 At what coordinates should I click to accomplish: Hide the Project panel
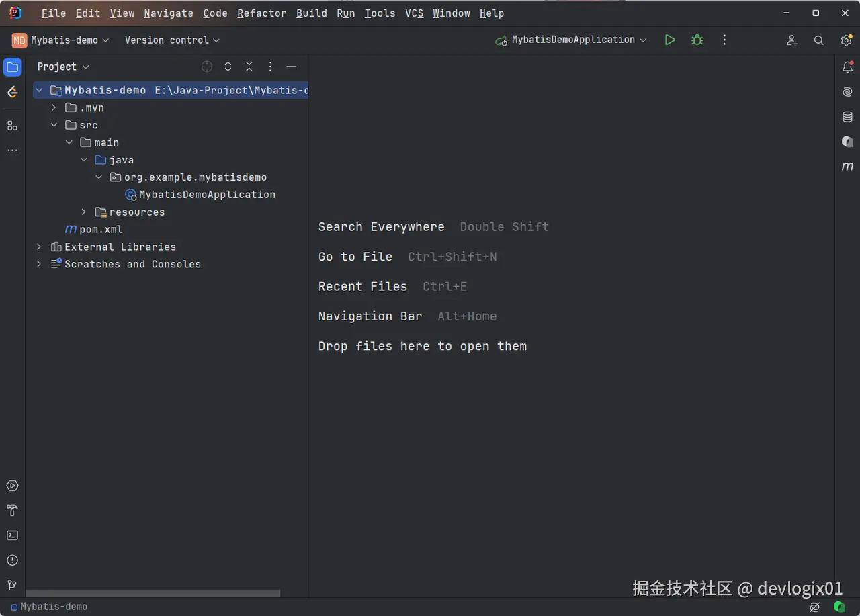[292, 67]
